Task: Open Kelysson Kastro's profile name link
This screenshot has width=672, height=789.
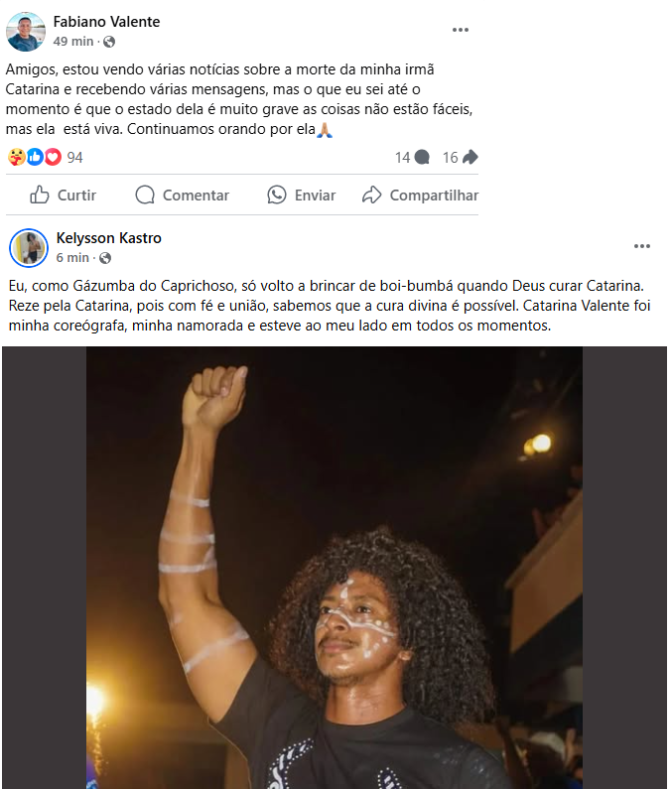Action: [x=109, y=238]
